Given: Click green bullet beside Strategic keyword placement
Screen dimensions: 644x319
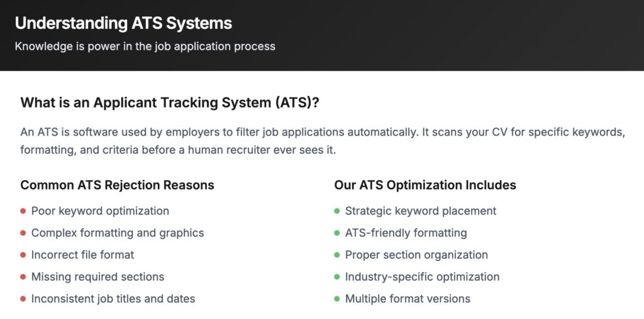Looking at the screenshot, I should pyautogui.click(x=337, y=211).
